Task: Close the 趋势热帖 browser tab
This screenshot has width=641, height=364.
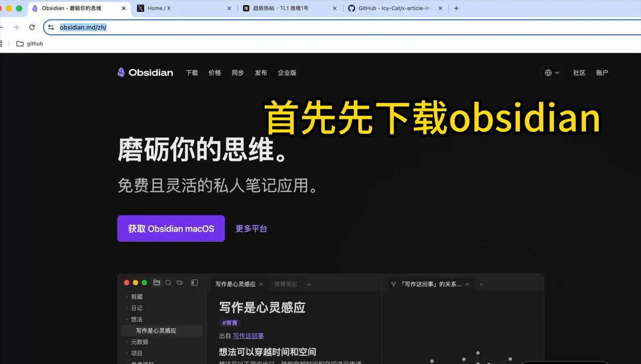Action: coord(335,8)
